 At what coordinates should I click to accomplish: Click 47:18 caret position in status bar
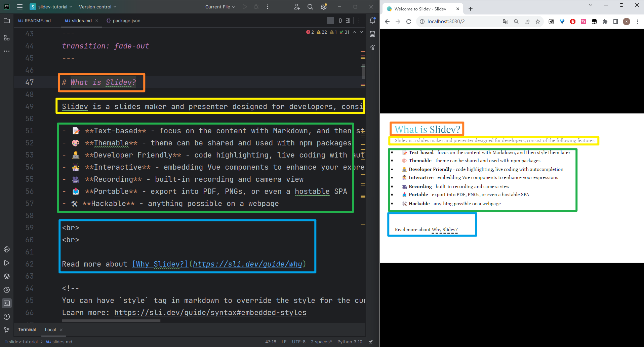tap(271, 342)
